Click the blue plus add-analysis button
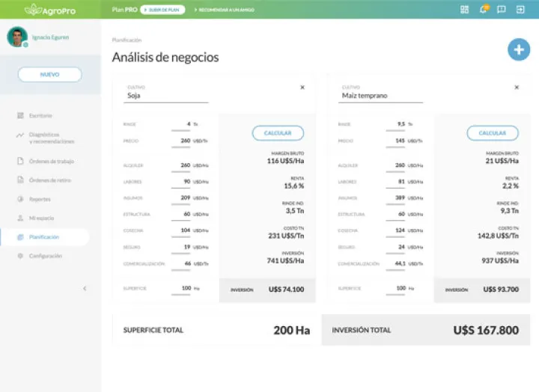This screenshot has height=392, width=539. 518,50
